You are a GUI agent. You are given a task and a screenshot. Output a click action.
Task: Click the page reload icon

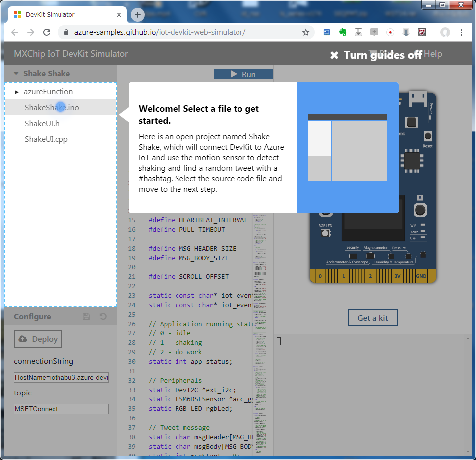tap(47, 32)
